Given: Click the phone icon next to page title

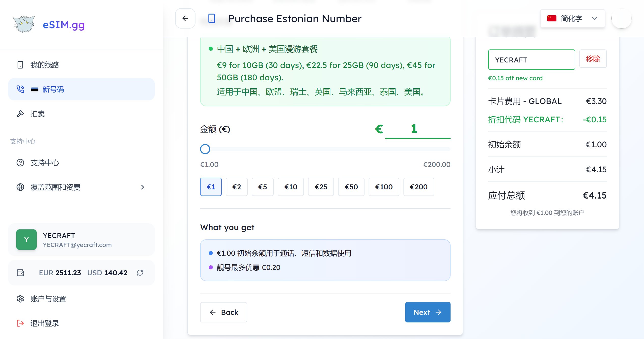Looking at the screenshot, I should coord(212,19).
